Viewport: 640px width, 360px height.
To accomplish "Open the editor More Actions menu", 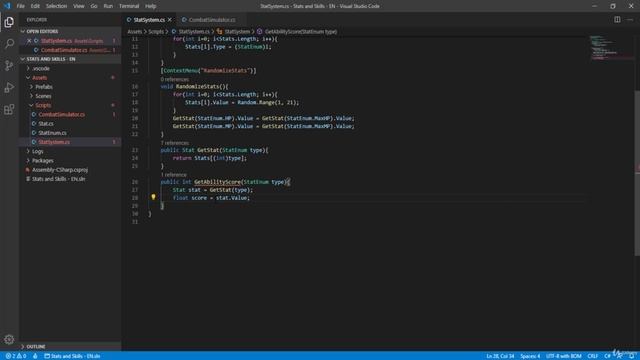I will tap(630, 20).
